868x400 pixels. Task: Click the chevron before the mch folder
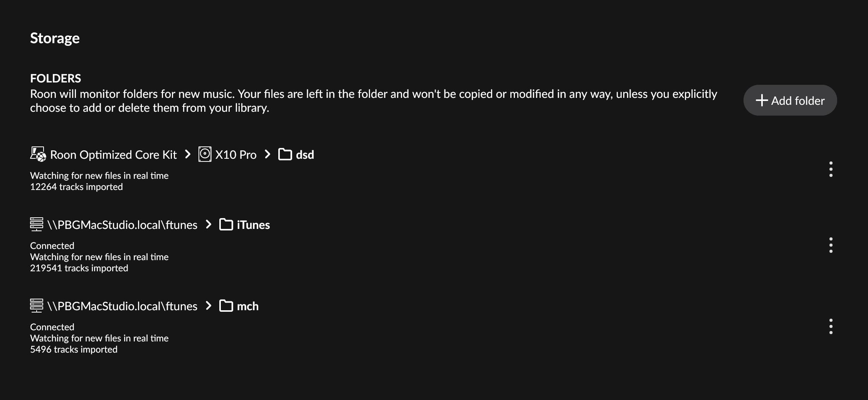(x=209, y=306)
